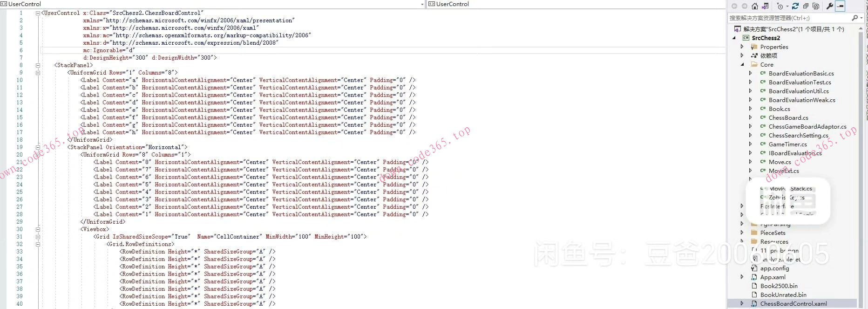Image resolution: width=868 pixels, height=309 pixels.
Task: Click the ChessBoardControl.xaml file icon
Action: [x=754, y=303]
